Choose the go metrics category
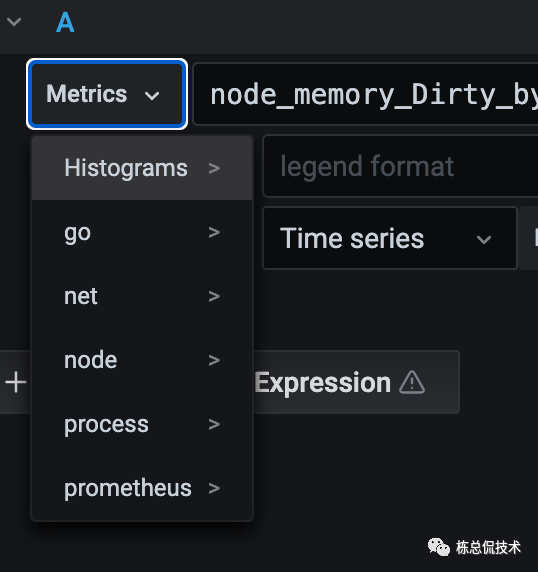 142,232
